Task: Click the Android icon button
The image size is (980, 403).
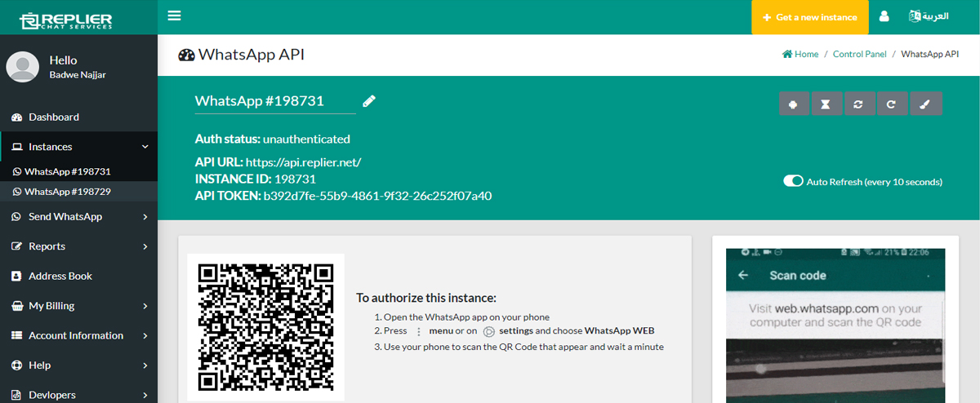Action: point(794,104)
